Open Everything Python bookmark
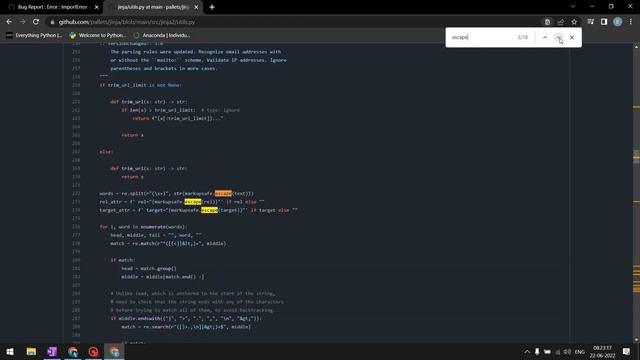This screenshot has height=360, width=640. (34, 36)
